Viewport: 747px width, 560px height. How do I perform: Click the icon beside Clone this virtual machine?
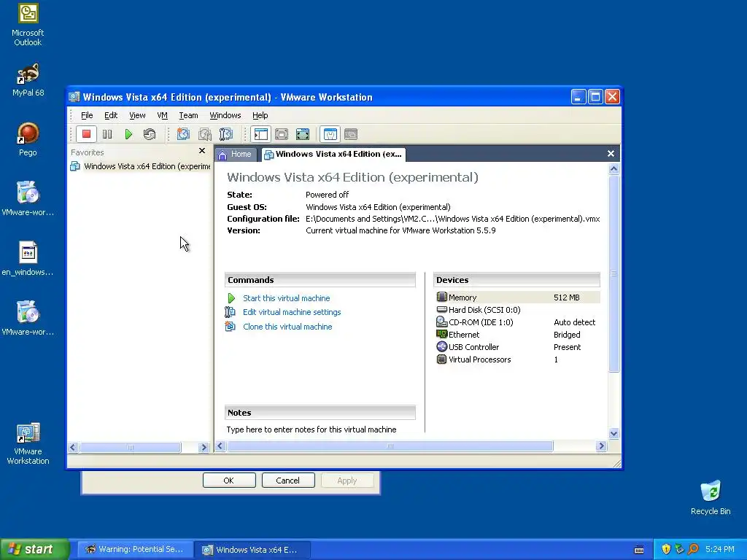[x=230, y=327]
